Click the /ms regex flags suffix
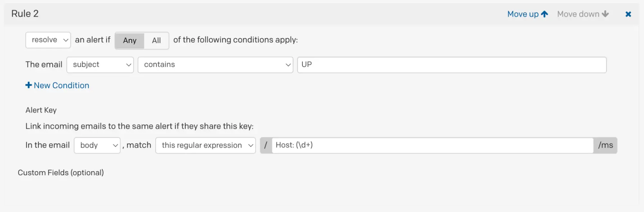This screenshot has height=212, width=644. (x=605, y=145)
